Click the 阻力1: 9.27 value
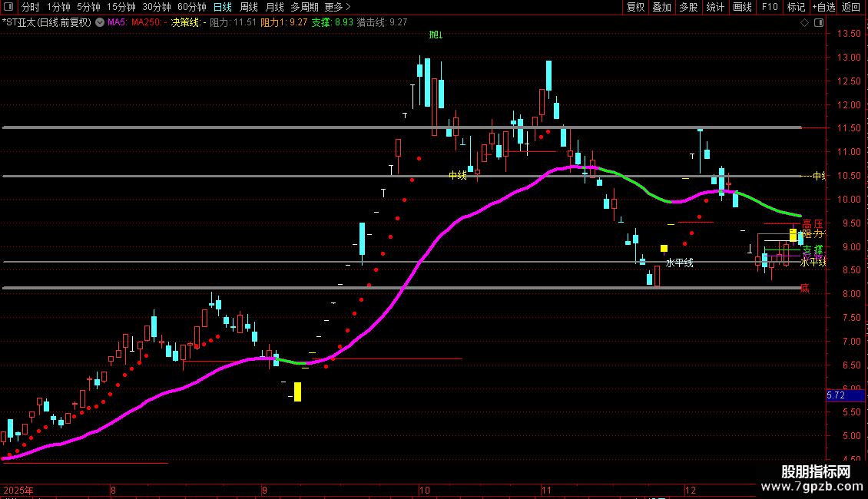 click(x=284, y=23)
